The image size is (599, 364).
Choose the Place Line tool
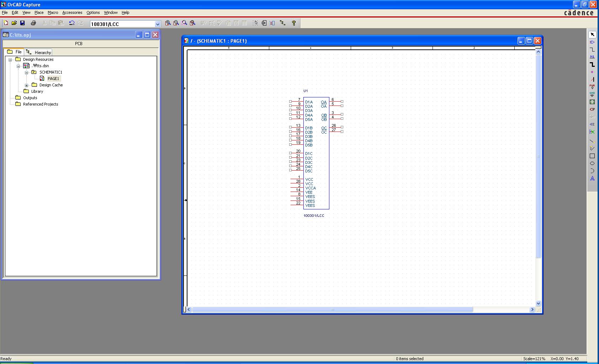point(592,141)
